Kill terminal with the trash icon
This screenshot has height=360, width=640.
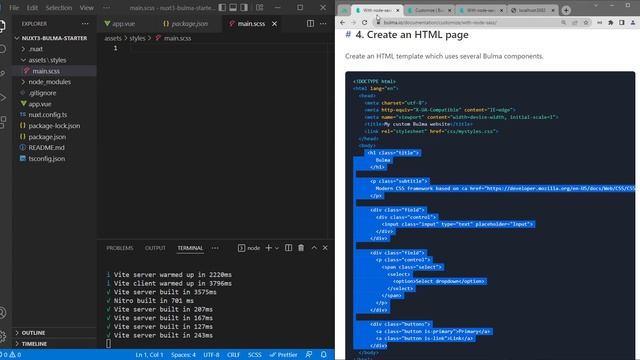click(x=301, y=248)
